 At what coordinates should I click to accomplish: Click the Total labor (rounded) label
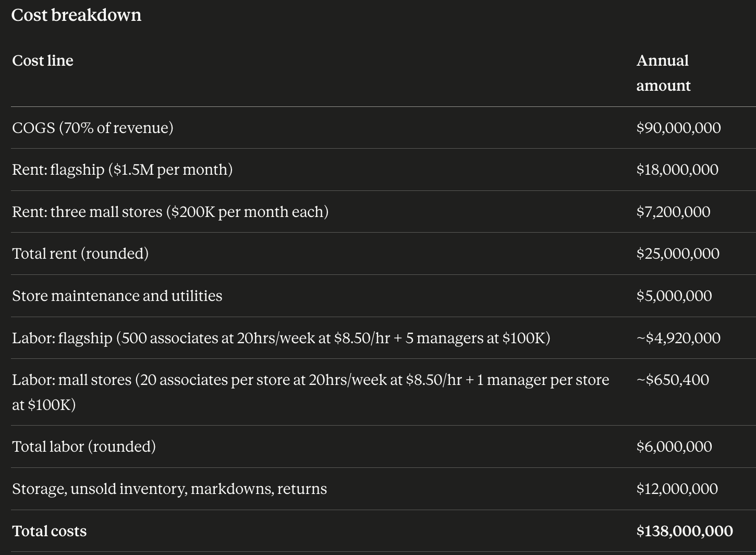click(x=84, y=447)
